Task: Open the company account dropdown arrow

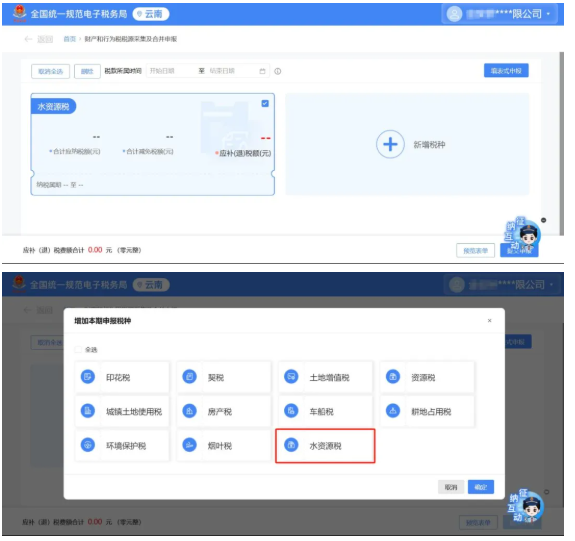Action: pyautogui.click(x=548, y=14)
